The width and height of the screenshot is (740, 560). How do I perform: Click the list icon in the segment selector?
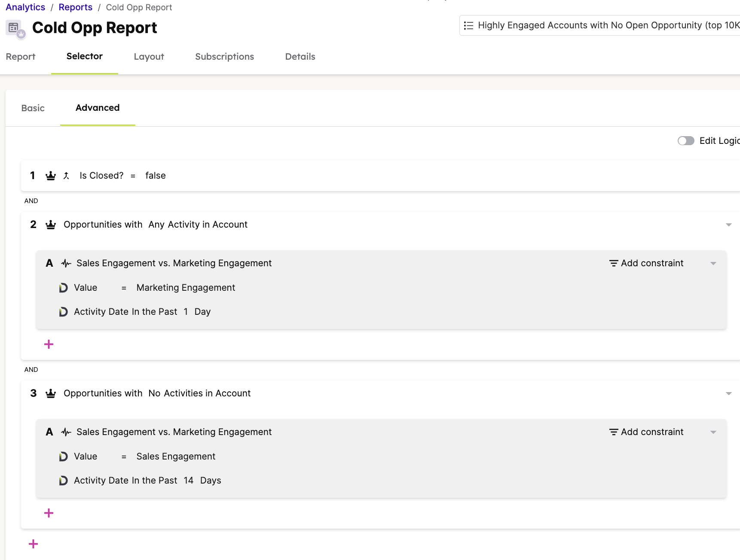click(468, 26)
